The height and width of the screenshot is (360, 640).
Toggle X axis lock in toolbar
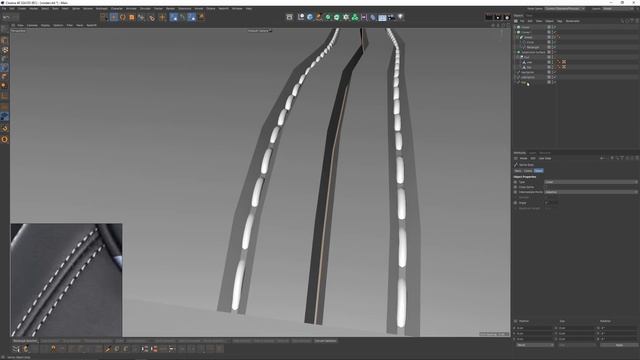173,17
